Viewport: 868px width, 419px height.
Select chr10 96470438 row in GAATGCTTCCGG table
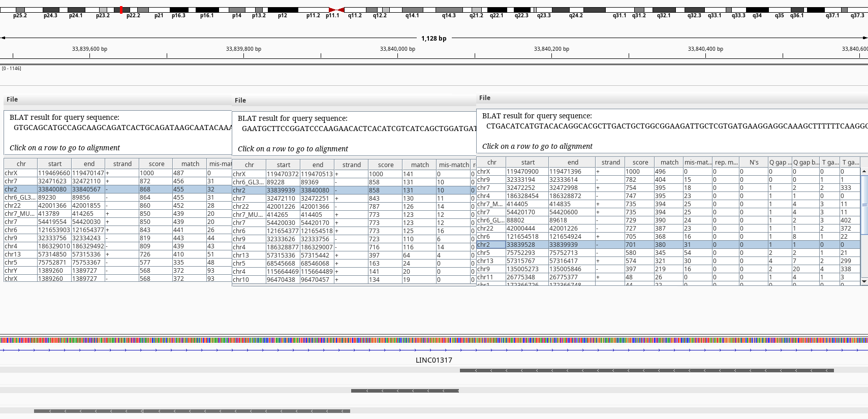click(x=354, y=279)
